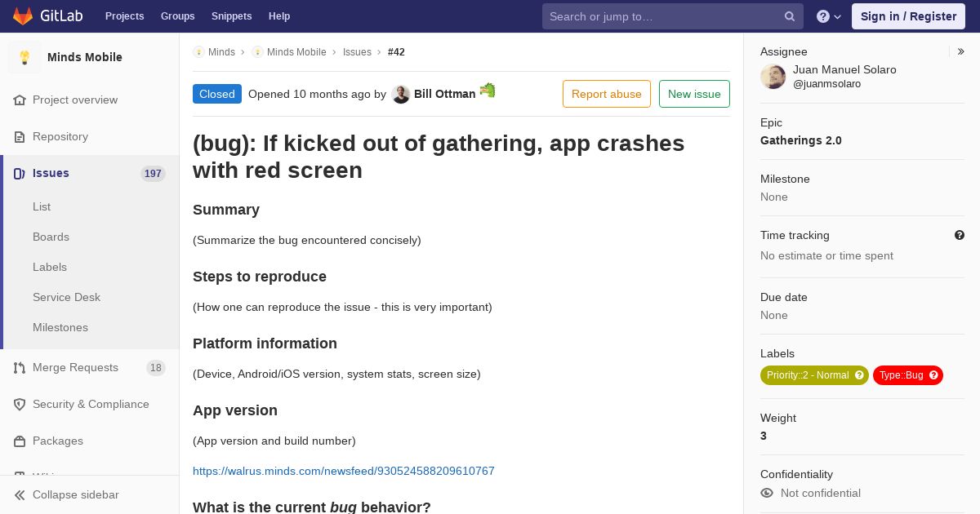Screen dimensions: 980x514
Task: Open Security & Compliance
Action: (91, 404)
